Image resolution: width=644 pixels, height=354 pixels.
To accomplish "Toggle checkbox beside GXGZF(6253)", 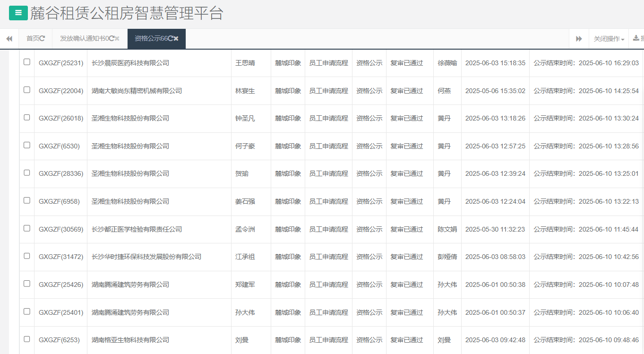I will [27, 339].
